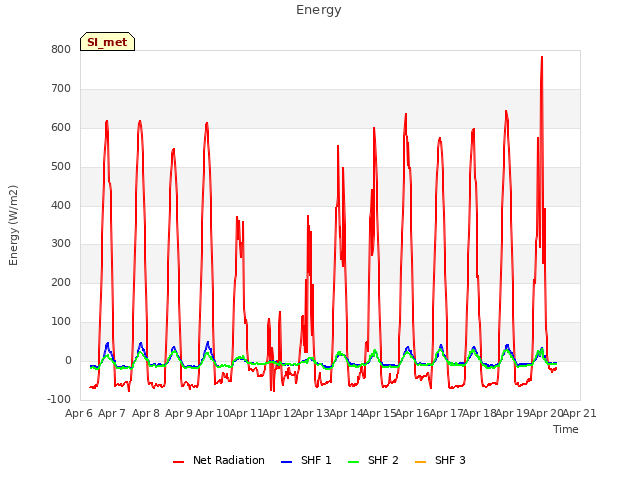
Task: Click the red Net Radiation legend swatch
Action: (x=178, y=462)
